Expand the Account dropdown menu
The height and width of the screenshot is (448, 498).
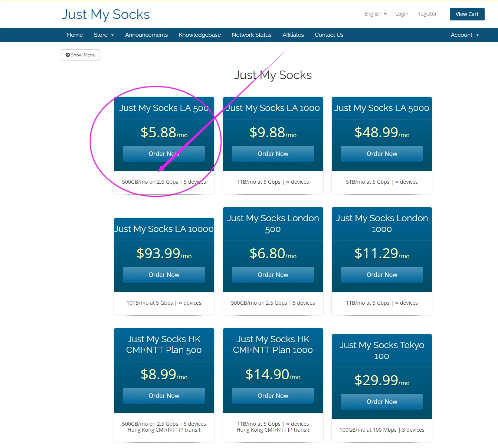point(465,35)
